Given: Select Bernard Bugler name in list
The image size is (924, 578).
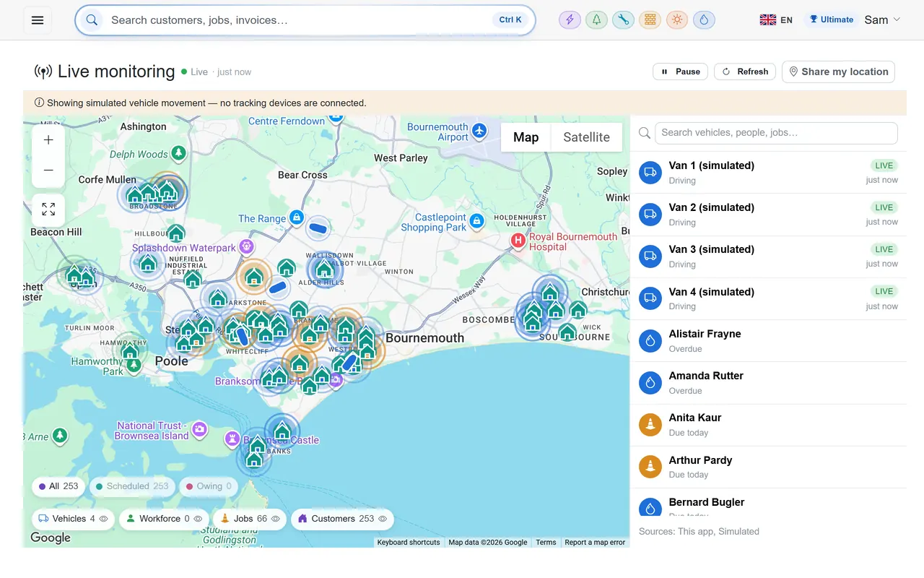Looking at the screenshot, I should [x=706, y=502].
